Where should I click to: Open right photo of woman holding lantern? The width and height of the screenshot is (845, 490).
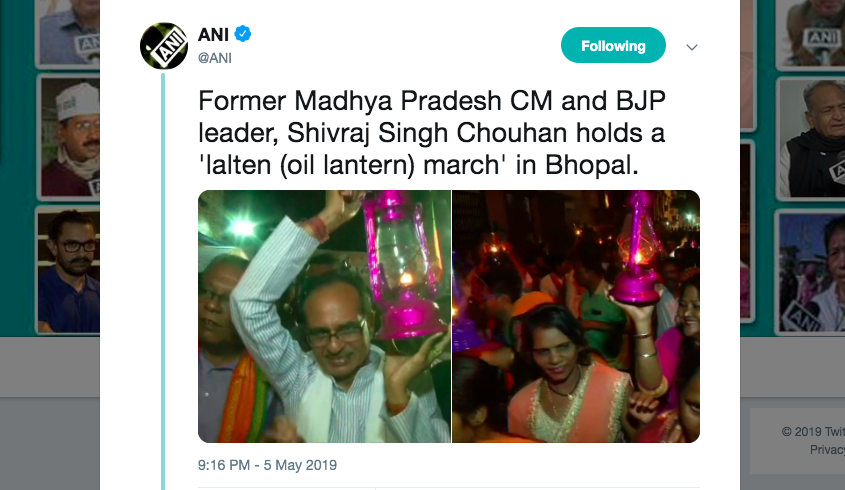[576, 316]
